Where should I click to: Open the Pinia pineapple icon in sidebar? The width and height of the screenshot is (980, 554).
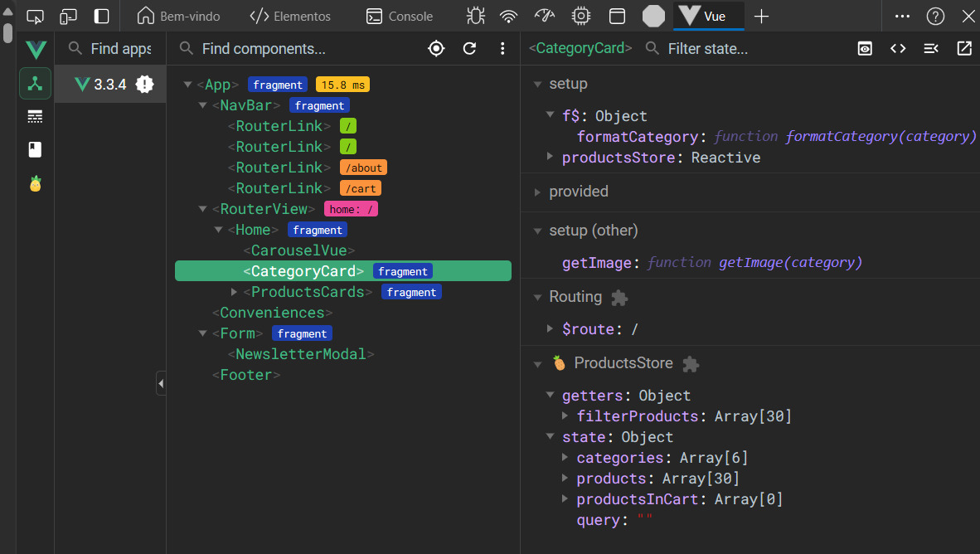[35, 183]
